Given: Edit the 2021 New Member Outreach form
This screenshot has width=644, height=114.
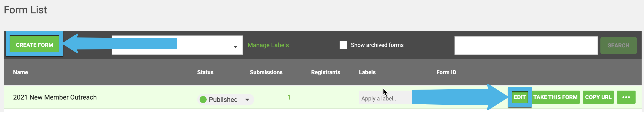Looking at the screenshot, I should (x=520, y=97).
